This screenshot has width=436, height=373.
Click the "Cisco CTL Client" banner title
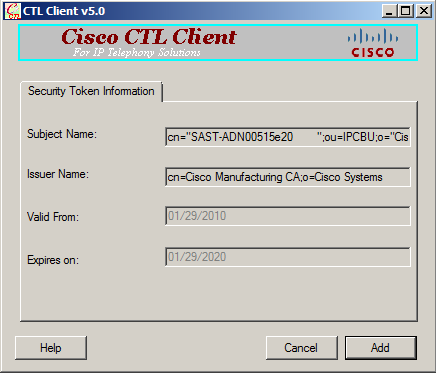[x=149, y=36]
